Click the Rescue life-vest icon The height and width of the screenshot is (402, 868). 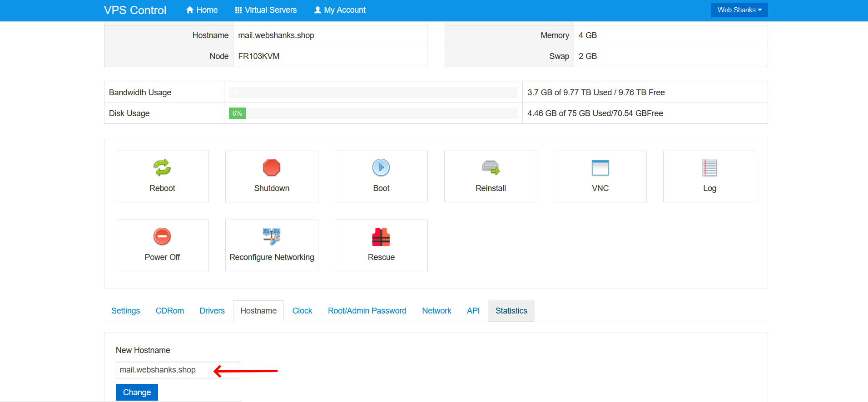click(381, 236)
